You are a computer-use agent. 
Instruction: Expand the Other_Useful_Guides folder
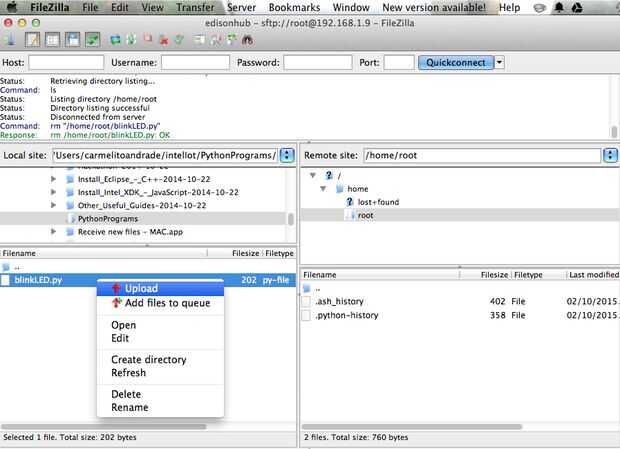click(x=53, y=205)
